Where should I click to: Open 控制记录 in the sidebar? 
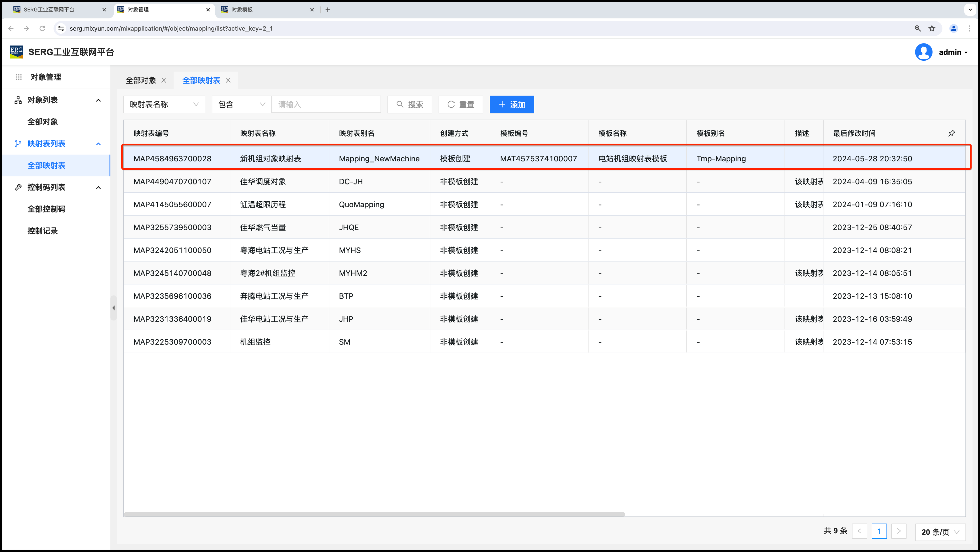42,231
